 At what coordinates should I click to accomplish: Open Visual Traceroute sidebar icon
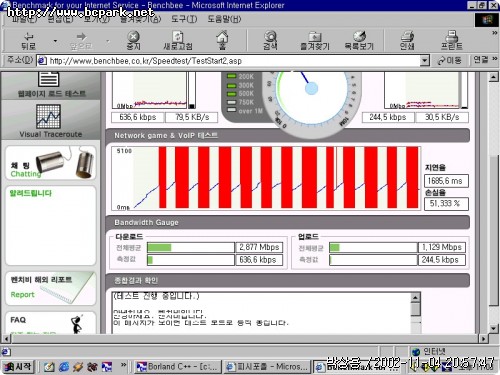[x=50, y=121]
